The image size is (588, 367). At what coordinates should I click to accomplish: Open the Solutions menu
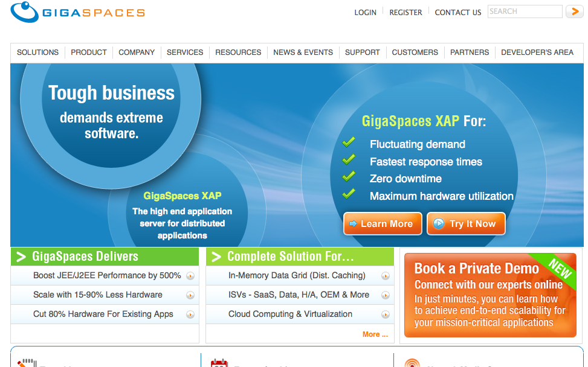point(38,53)
